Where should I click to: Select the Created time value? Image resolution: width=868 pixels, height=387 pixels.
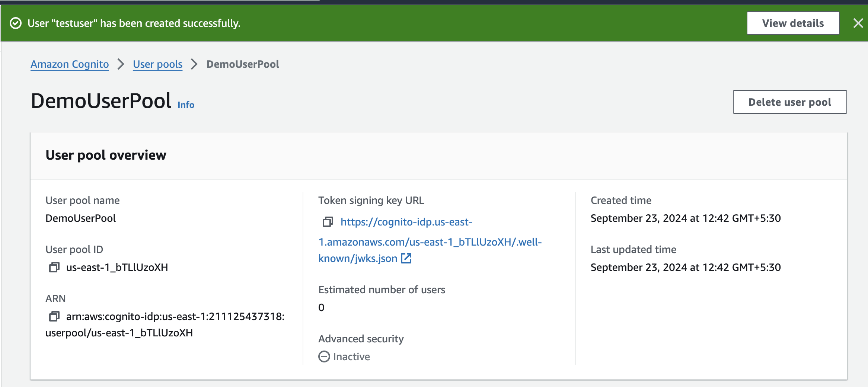pyautogui.click(x=686, y=218)
